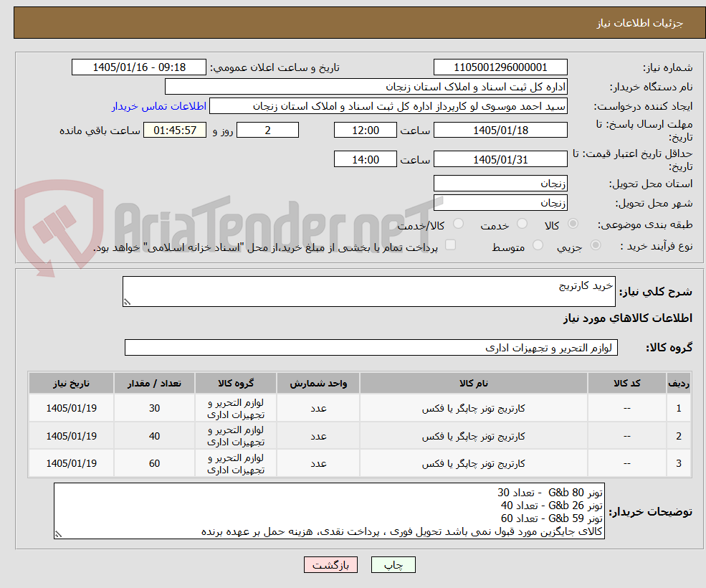
Task: Open buyer contact info link اطلاعات تماس خریدار
Action: [x=159, y=106]
